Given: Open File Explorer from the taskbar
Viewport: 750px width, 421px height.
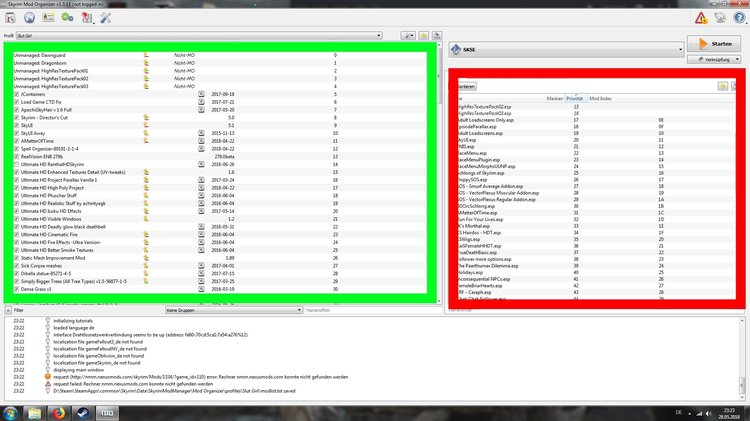Looking at the screenshot, I should point(34,413).
